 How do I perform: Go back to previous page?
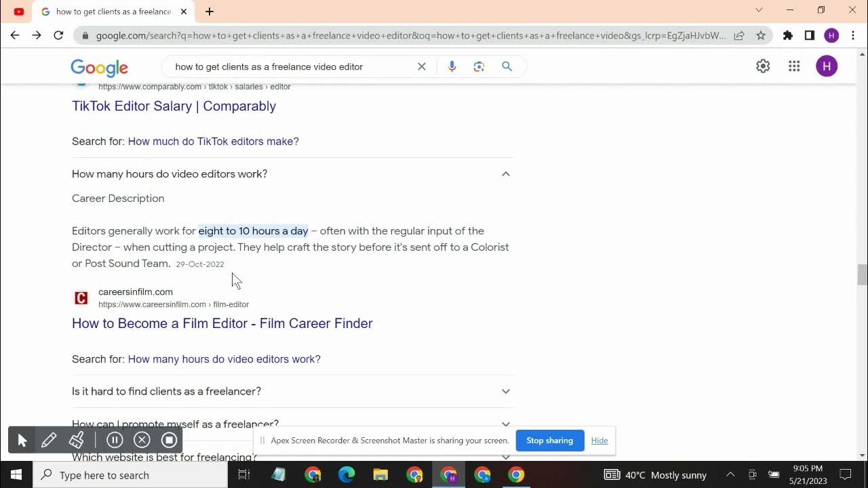click(15, 35)
